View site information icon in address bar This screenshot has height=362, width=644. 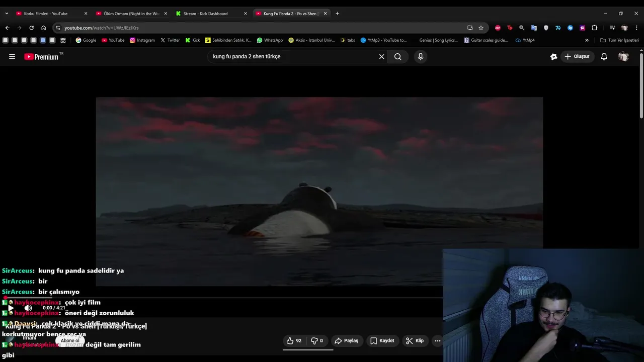point(58,28)
